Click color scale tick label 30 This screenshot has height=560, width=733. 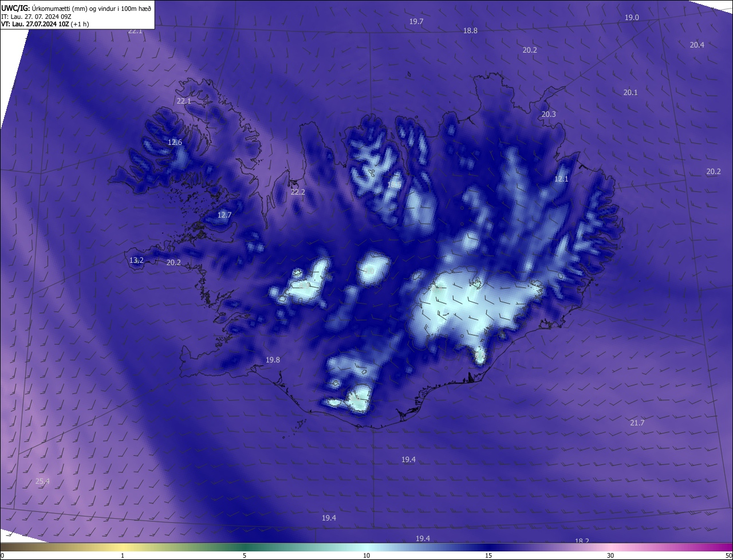coord(610,555)
